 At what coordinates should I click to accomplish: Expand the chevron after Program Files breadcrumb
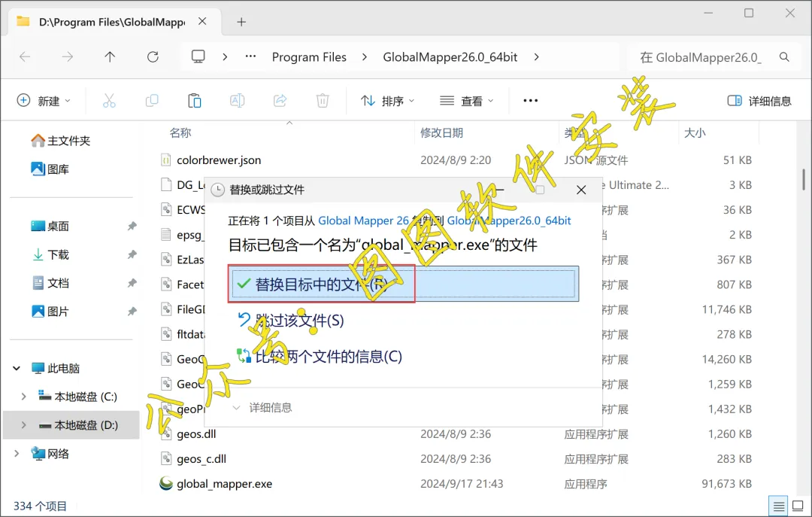pyautogui.click(x=365, y=57)
